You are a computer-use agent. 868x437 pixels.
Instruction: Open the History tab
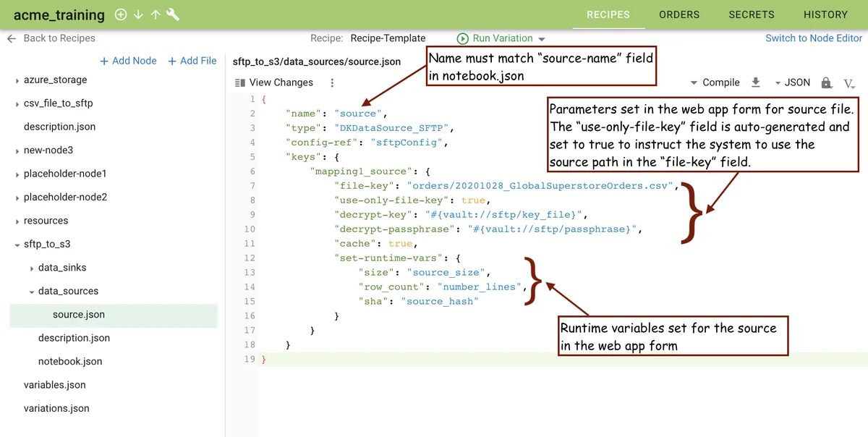825,14
